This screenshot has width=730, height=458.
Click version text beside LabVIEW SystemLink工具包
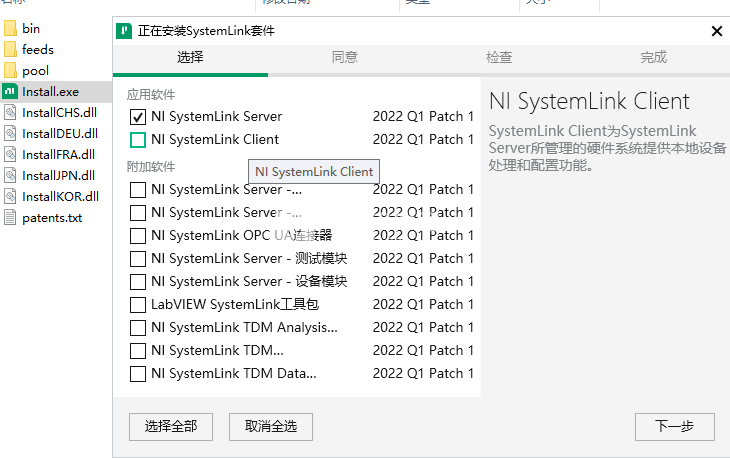click(x=423, y=304)
